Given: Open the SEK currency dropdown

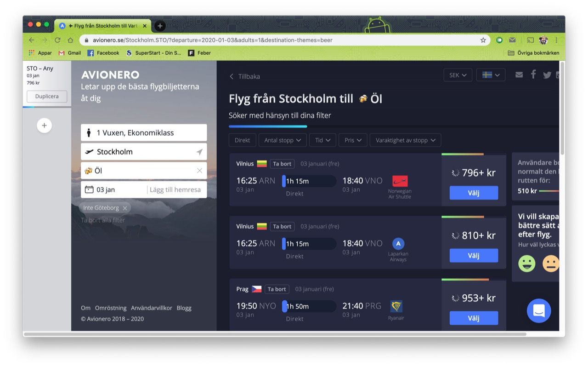Looking at the screenshot, I should 458,75.
